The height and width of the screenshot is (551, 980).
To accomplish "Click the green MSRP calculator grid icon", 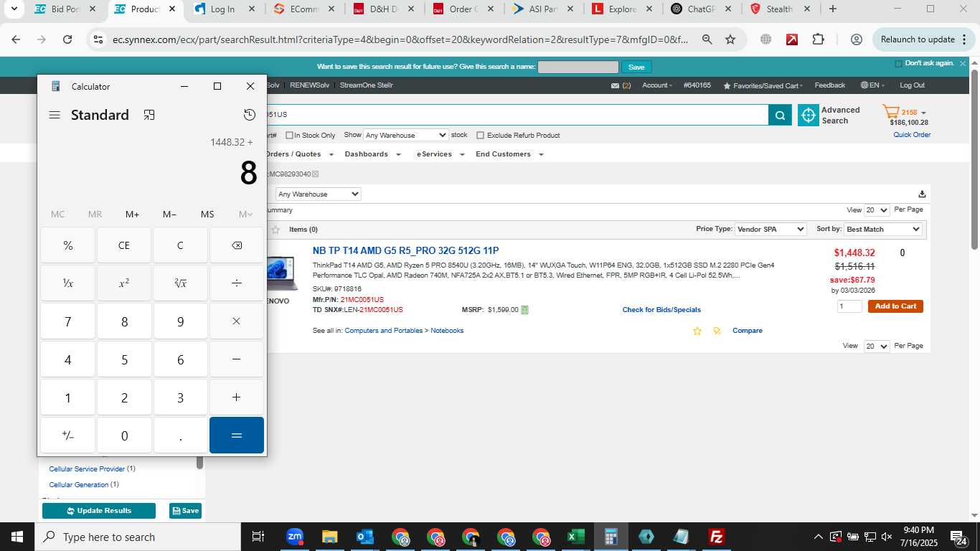I will [x=524, y=310].
